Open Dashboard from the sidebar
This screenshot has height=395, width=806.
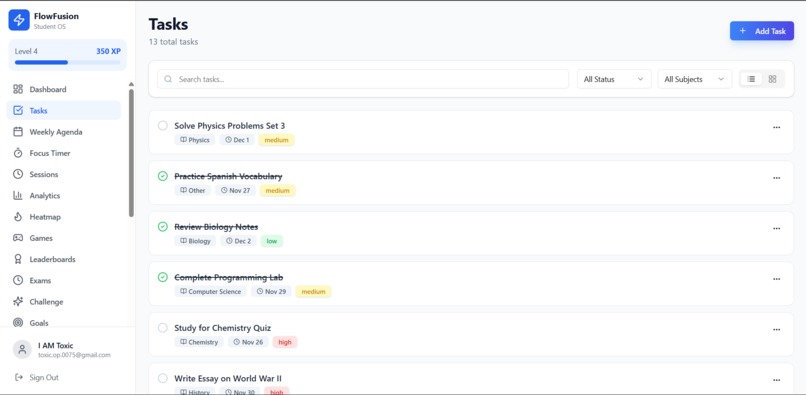point(64,89)
